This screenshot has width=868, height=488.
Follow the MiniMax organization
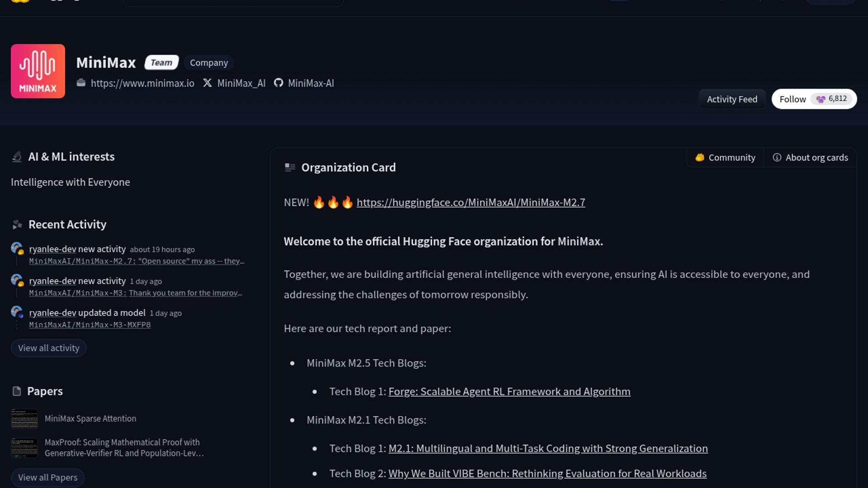click(x=793, y=99)
